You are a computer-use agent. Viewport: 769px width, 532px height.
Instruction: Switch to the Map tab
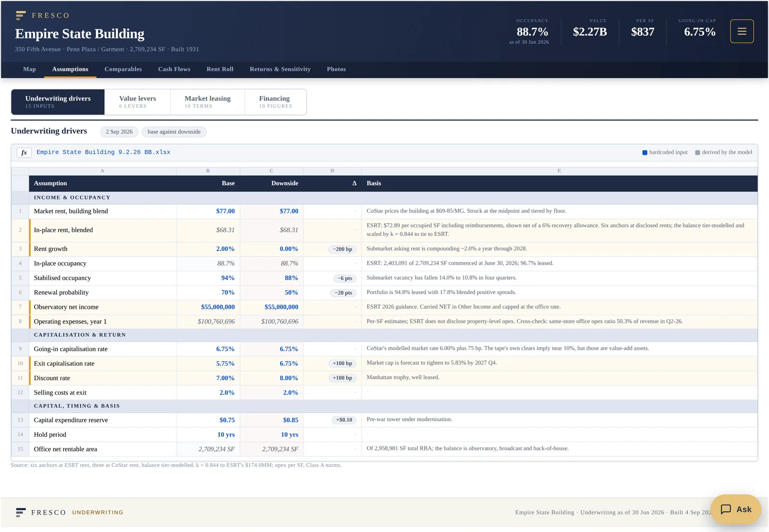29,69
